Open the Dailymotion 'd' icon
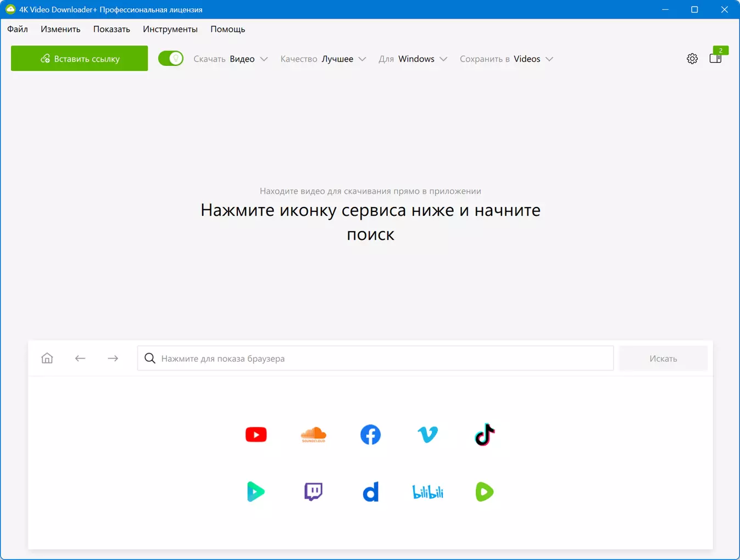The image size is (740, 560). tap(371, 492)
